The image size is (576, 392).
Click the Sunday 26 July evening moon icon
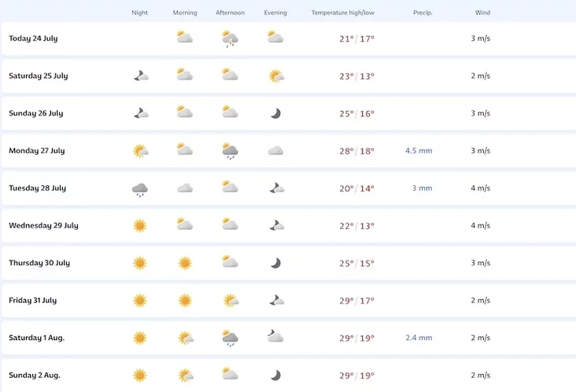click(275, 113)
